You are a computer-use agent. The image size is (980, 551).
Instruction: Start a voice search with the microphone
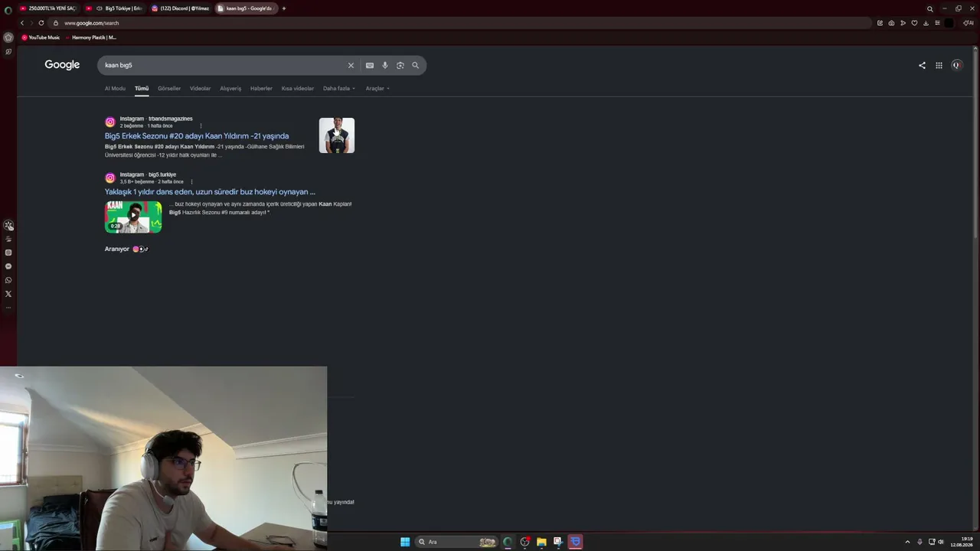pyautogui.click(x=385, y=65)
